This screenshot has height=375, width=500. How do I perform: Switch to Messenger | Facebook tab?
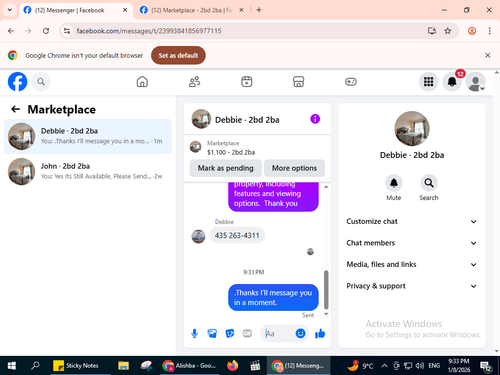[75, 10]
